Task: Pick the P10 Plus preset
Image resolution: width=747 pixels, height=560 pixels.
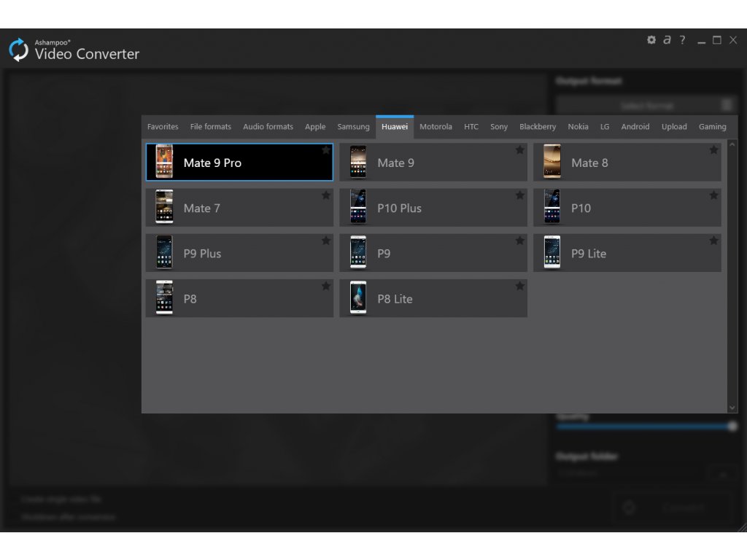Action: (x=433, y=208)
